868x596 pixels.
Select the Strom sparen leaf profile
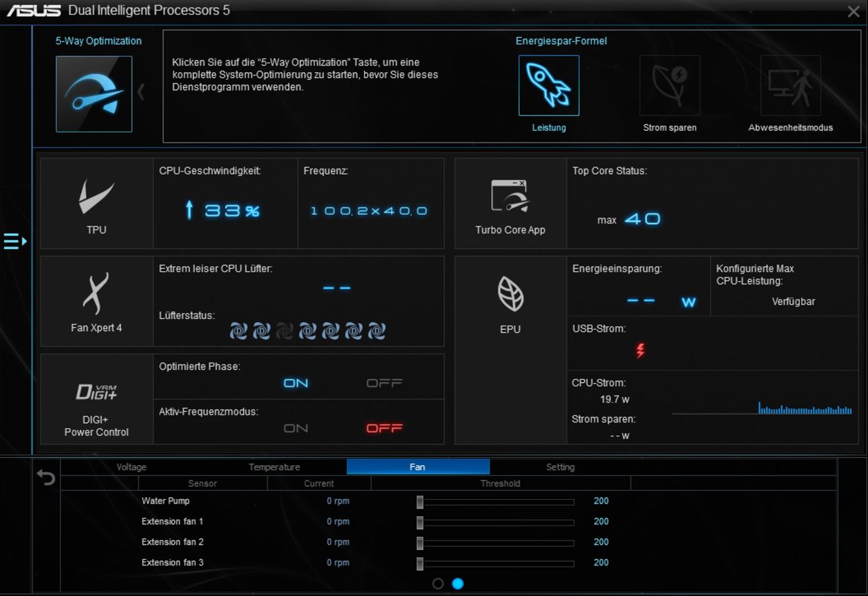pos(670,86)
